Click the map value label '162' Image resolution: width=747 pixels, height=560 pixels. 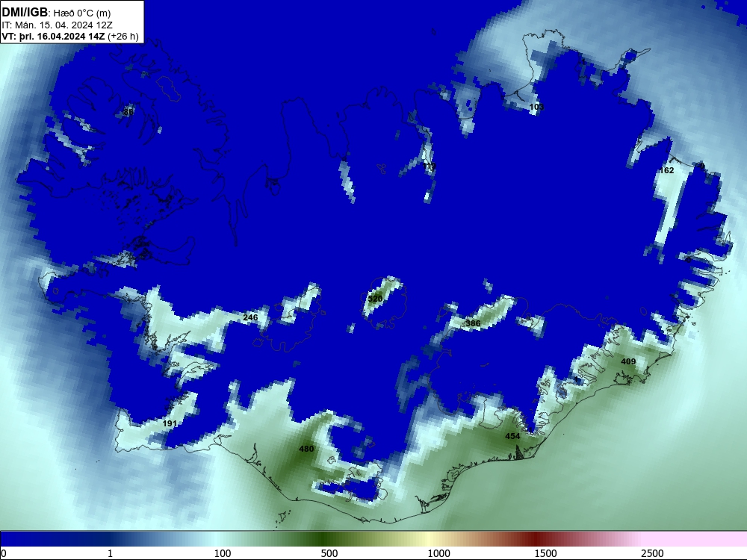(x=667, y=170)
